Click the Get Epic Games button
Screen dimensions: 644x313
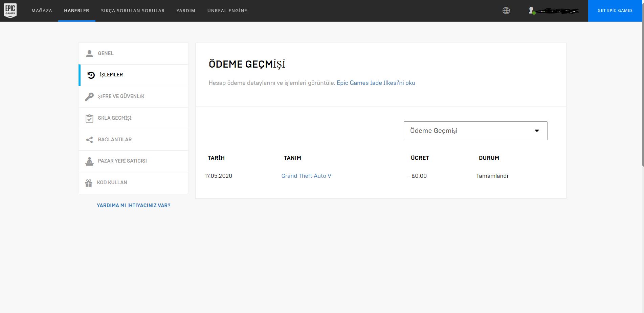tap(615, 11)
